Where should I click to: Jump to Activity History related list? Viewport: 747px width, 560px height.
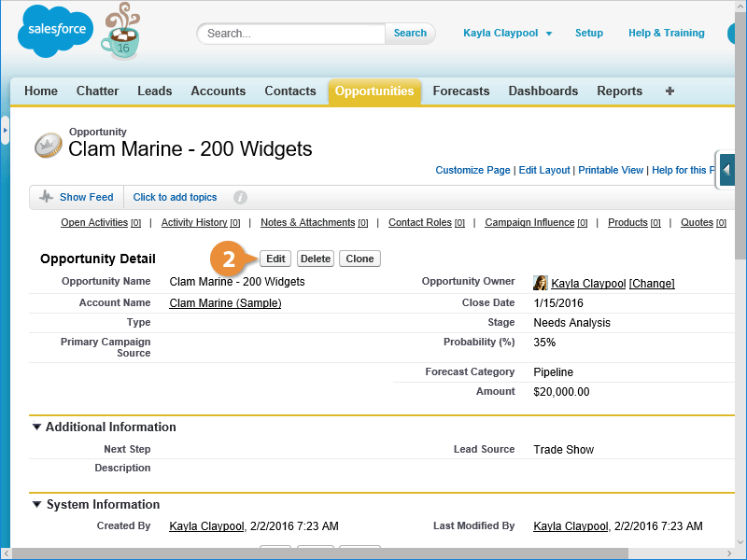tap(201, 222)
